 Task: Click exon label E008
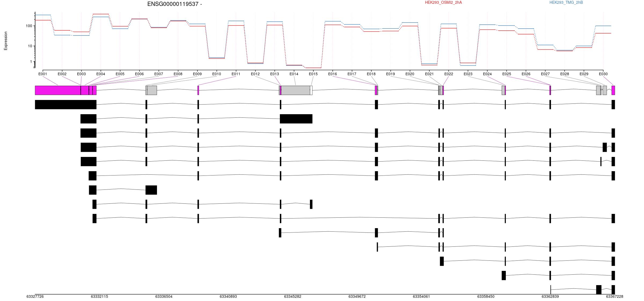click(178, 74)
